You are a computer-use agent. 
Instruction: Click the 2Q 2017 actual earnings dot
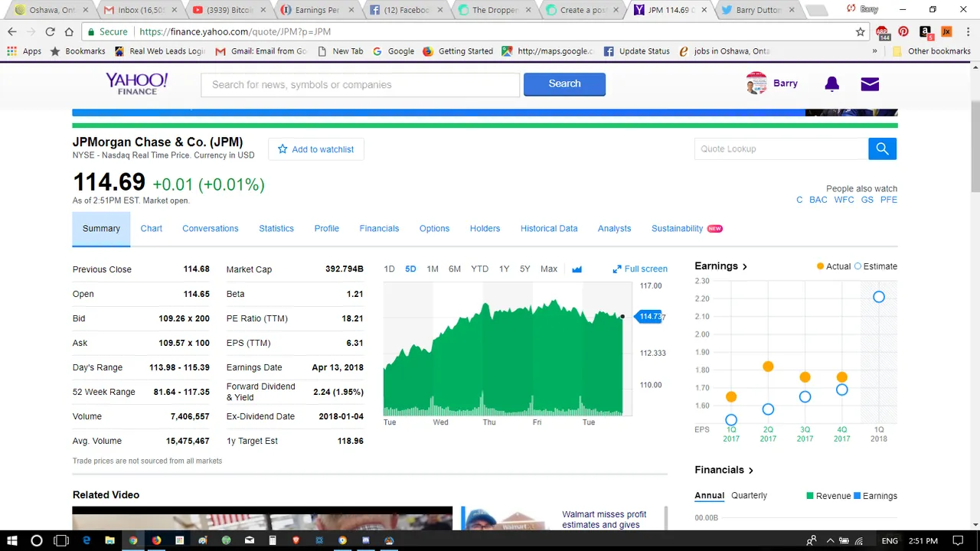(x=768, y=367)
